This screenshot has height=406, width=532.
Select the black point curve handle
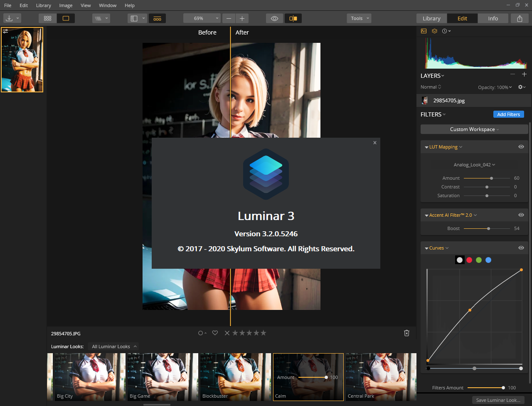[428, 360]
